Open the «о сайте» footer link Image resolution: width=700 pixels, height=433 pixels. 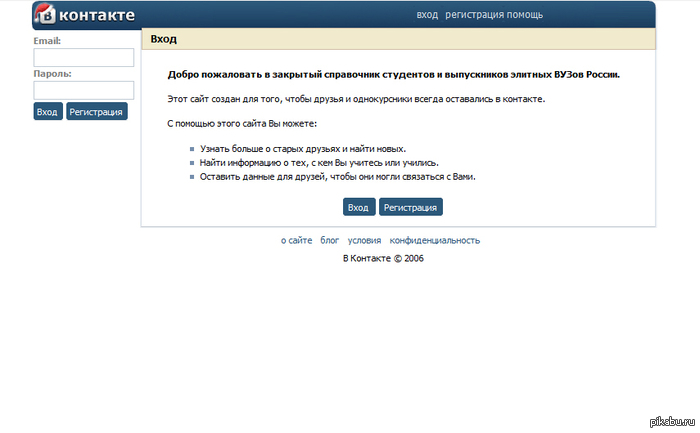296,240
